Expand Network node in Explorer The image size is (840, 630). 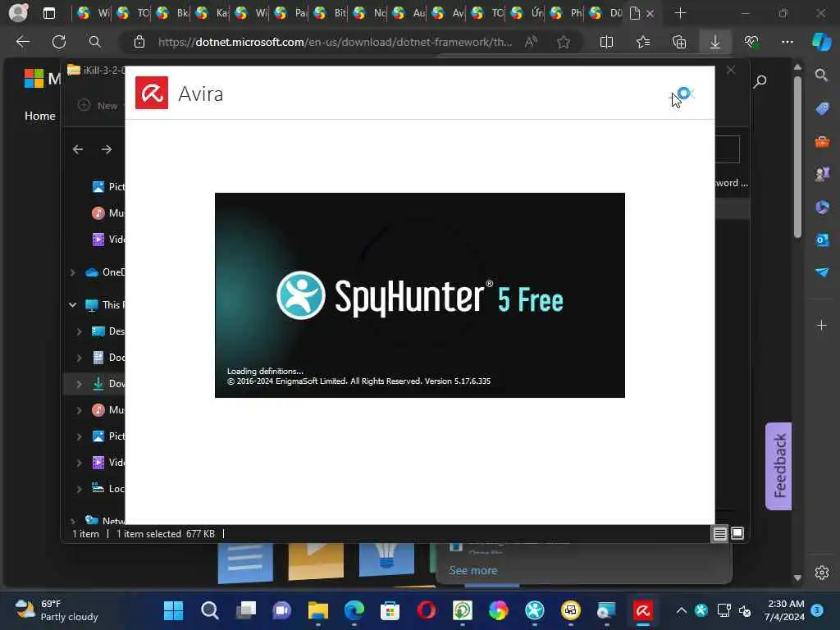pos(73,521)
